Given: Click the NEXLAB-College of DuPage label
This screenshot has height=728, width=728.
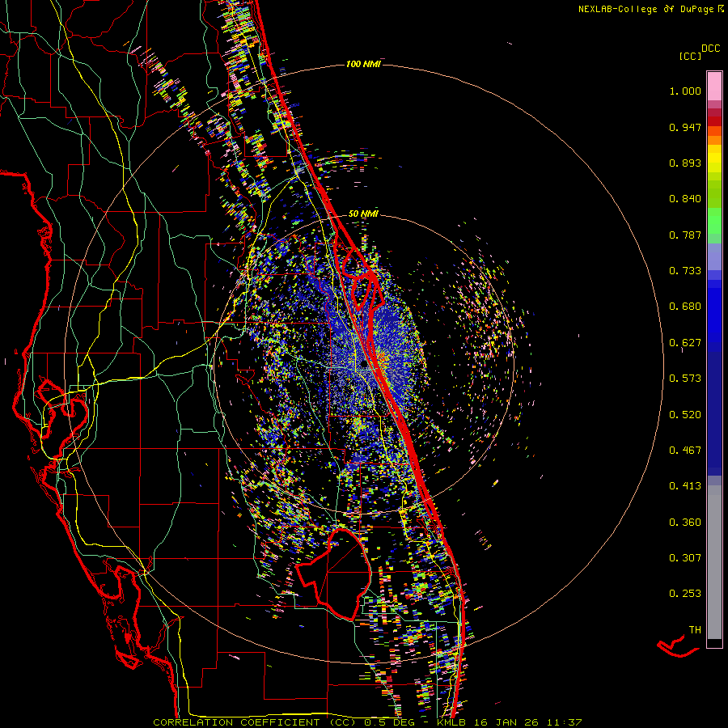Looking at the screenshot, I should 650,9.
